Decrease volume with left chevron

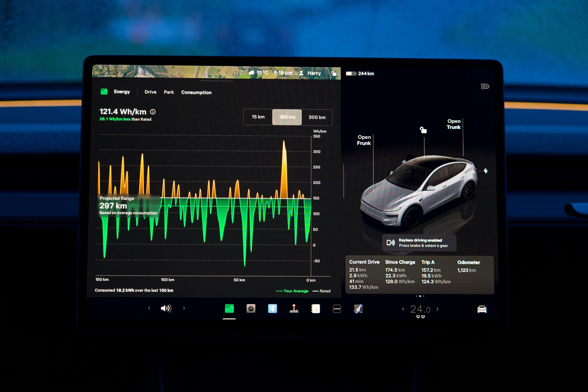[x=149, y=308]
